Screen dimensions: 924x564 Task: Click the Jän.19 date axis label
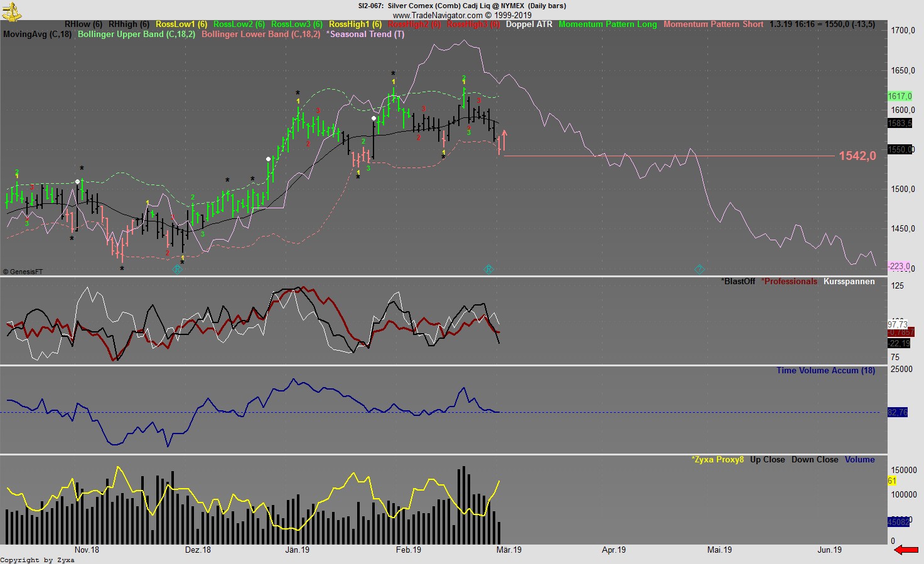pos(297,550)
